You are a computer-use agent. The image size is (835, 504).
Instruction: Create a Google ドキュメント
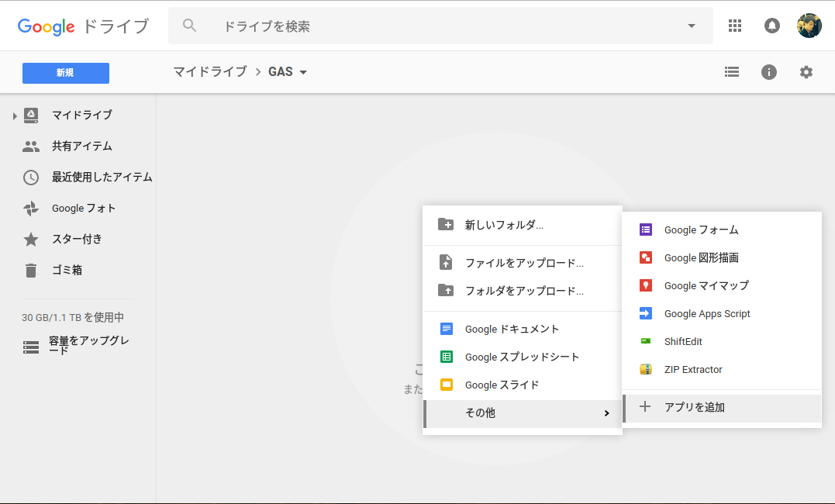click(x=522, y=329)
